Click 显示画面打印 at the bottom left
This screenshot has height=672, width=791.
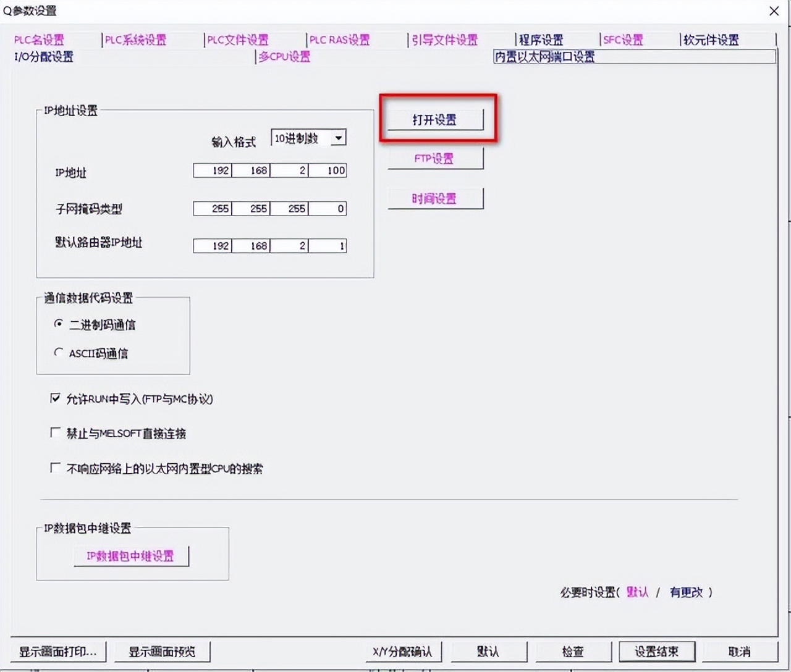pos(57,652)
